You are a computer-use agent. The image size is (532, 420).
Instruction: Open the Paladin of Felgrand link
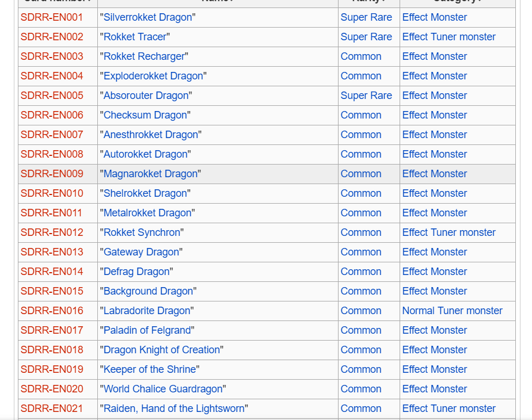[x=147, y=330]
